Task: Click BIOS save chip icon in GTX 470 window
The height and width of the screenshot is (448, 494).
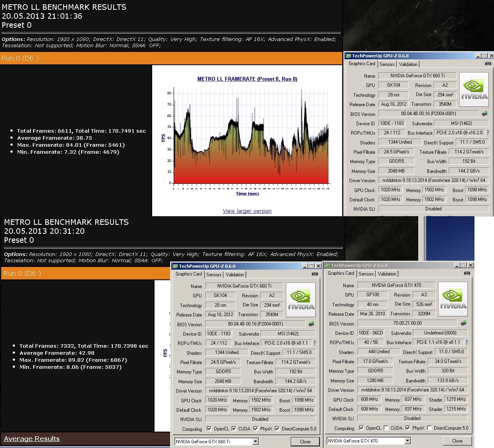Action: coord(464,323)
